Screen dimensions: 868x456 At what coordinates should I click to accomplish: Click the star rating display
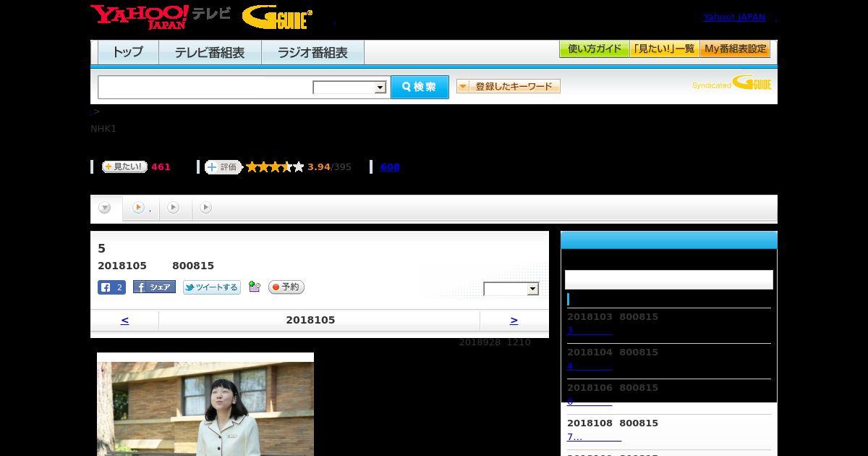tap(275, 167)
